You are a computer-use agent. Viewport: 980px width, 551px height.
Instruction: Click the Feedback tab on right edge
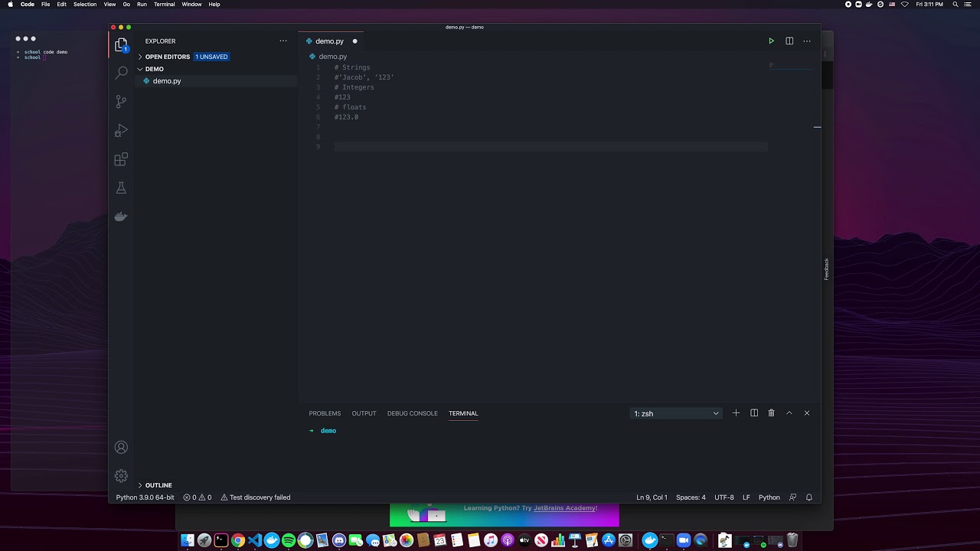click(x=826, y=269)
